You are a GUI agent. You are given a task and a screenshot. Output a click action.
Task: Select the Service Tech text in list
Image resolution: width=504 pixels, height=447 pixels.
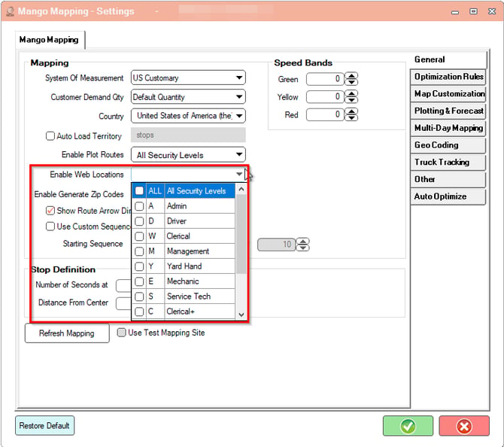189,296
